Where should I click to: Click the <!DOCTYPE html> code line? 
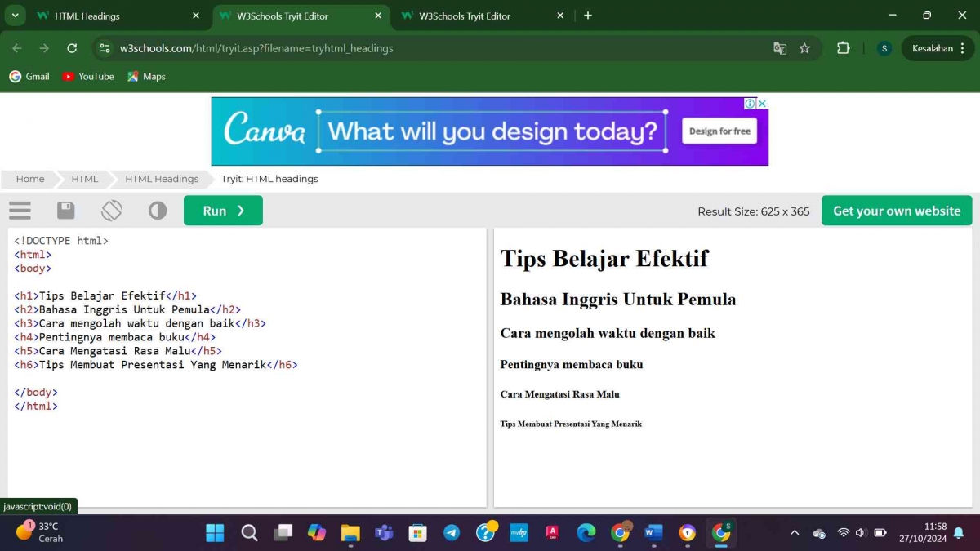tap(61, 241)
